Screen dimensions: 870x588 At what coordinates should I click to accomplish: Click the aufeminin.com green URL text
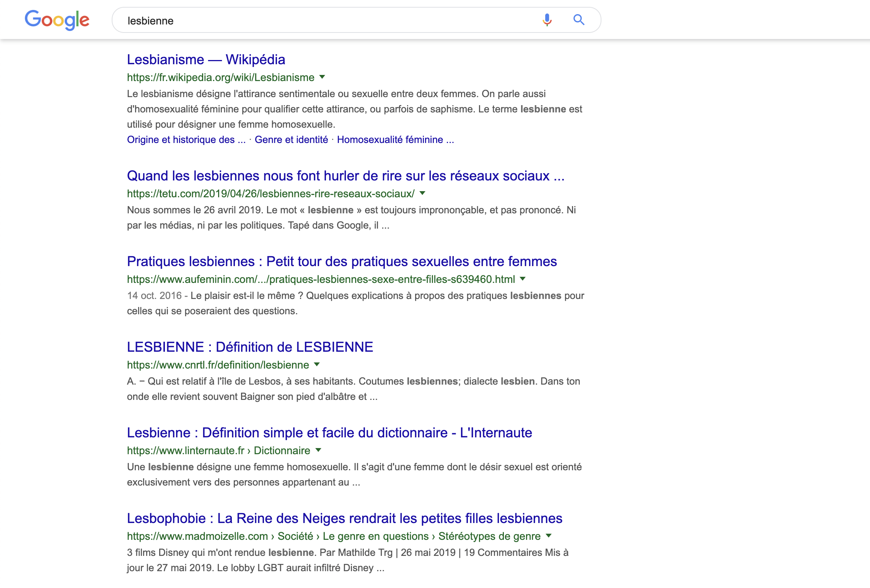tap(321, 279)
